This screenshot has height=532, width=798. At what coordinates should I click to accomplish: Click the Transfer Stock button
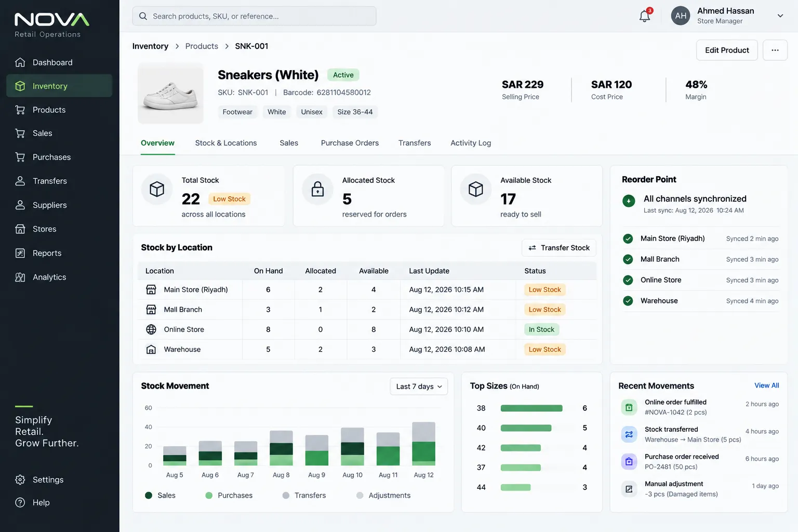tap(559, 248)
